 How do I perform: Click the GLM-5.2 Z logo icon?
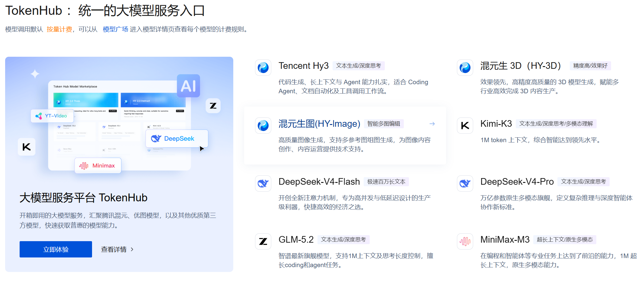click(x=263, y=241)
